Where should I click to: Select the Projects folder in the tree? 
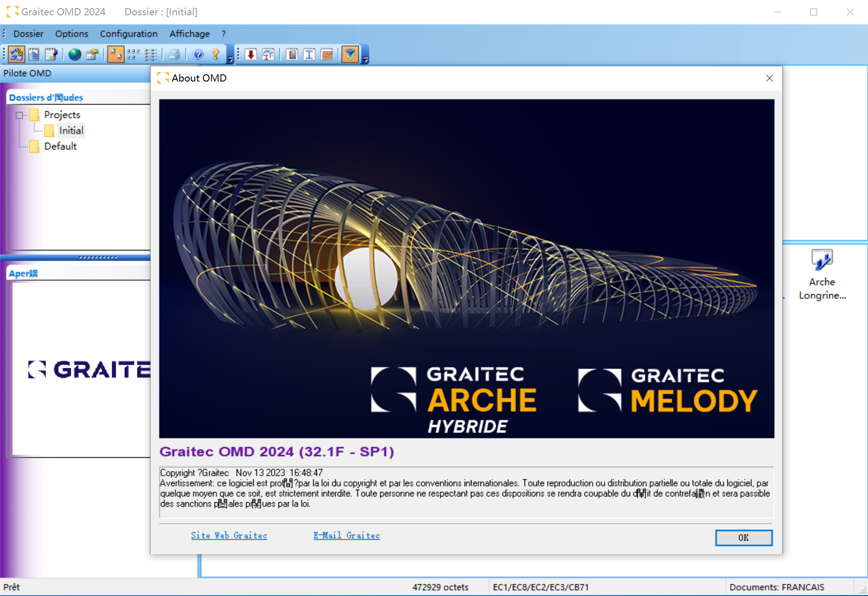click(62, 115)
